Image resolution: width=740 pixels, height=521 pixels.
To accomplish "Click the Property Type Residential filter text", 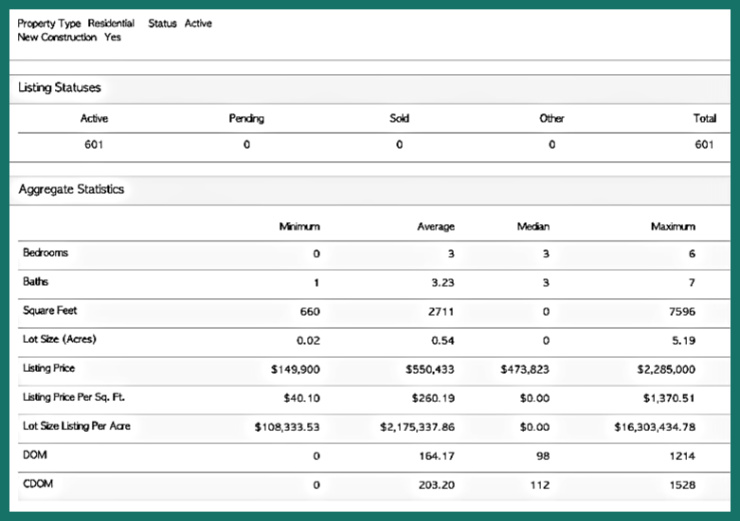I will (x=76, y=23).
